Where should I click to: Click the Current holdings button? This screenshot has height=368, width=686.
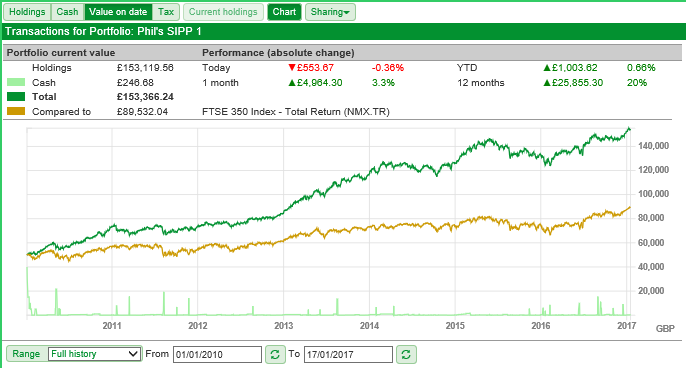[x=223, y=12]
